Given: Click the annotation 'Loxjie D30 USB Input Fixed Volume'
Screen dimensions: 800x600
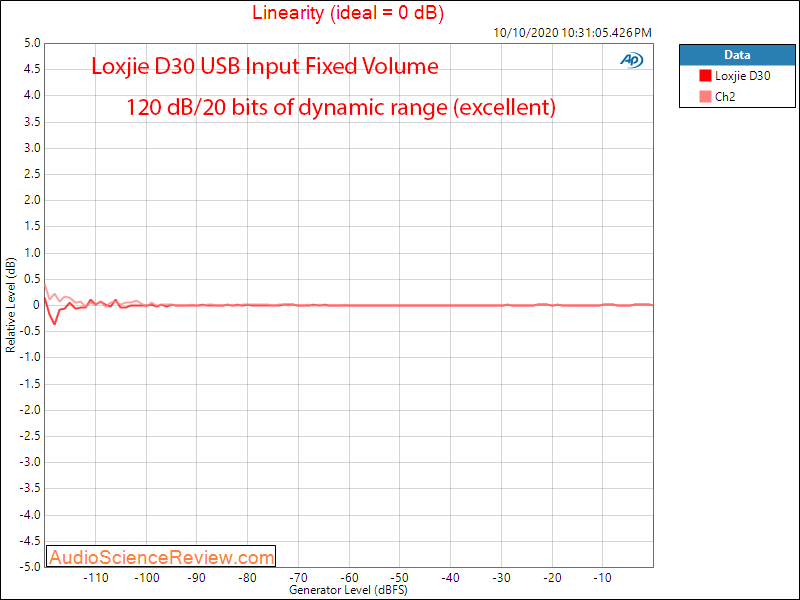Looking at the screenshot, I should tap(265, 66).
